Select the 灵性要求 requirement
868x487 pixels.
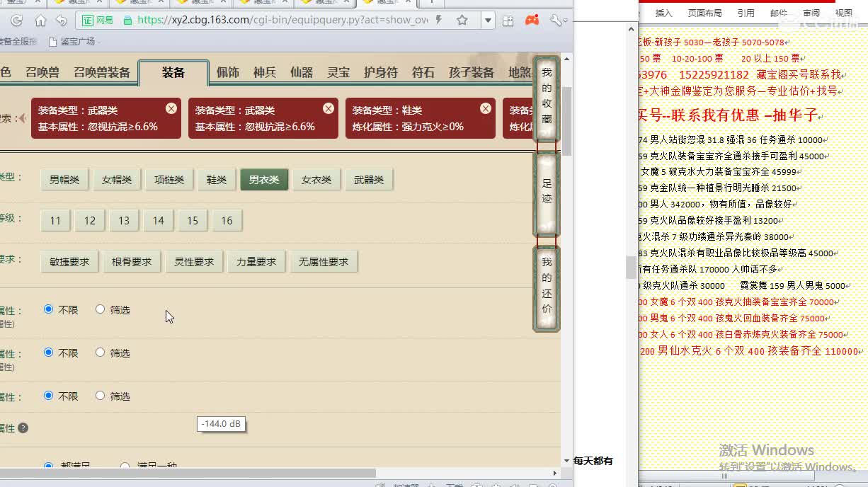point(194,262)
